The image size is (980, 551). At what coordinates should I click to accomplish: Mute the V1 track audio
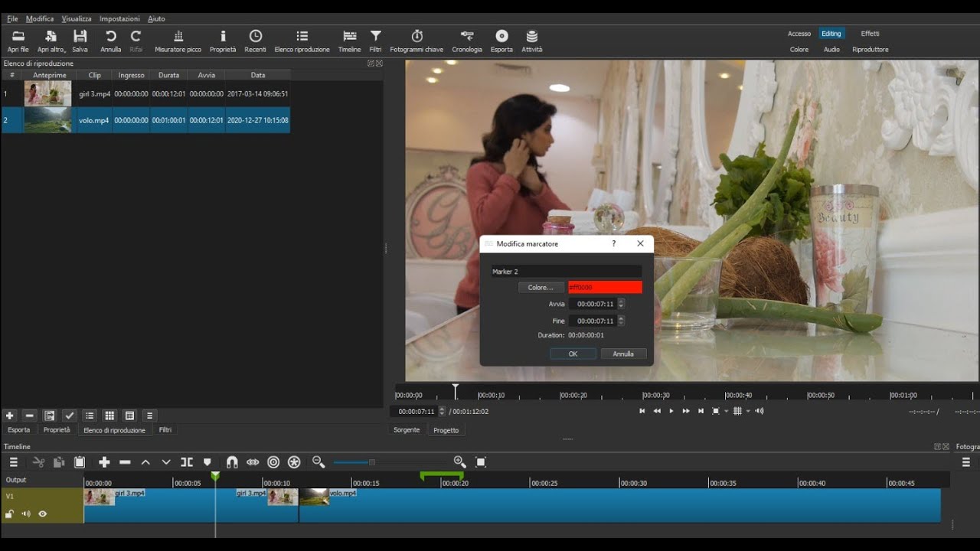point(26,514)
